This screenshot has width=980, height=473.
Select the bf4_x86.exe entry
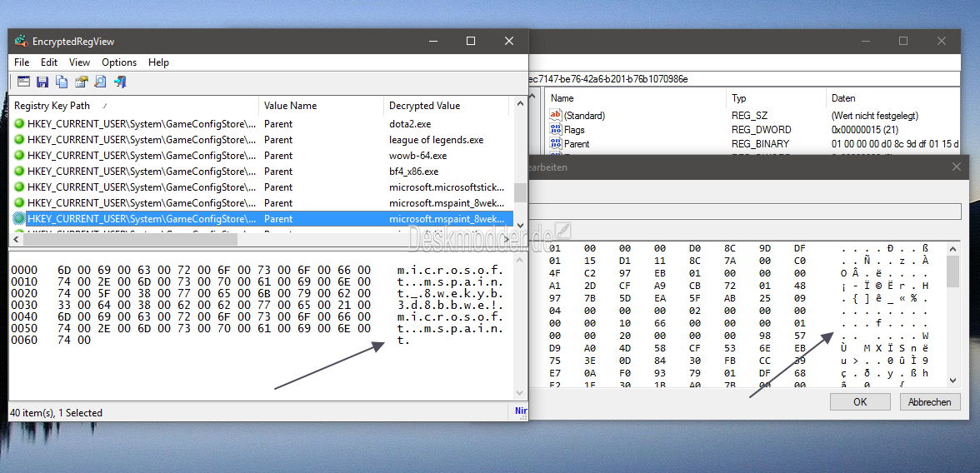(x=413, y=172)
